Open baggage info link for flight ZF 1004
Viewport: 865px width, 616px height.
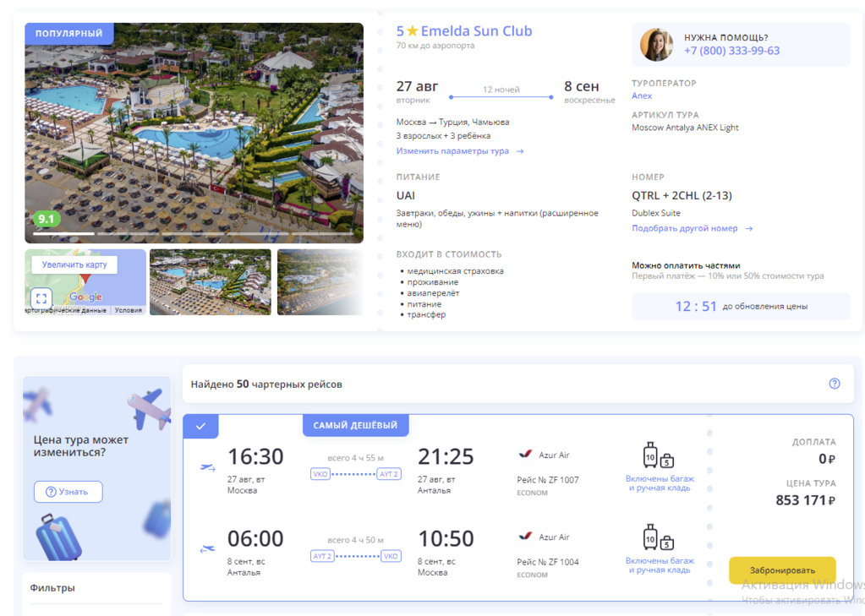pos(660,565)
